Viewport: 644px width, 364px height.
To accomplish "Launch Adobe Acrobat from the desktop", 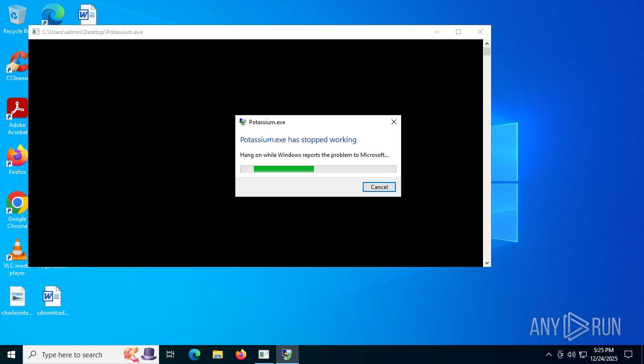I will coord(17,117).
